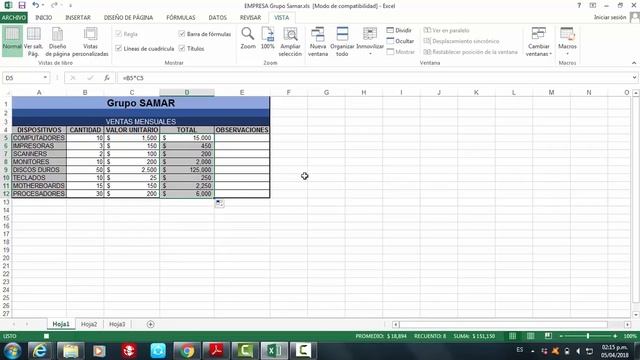The width and height of the screenshot is (640, 360).
Task: Open the DISEÑO DE PÁGINA tab
Action: (128, 18)
